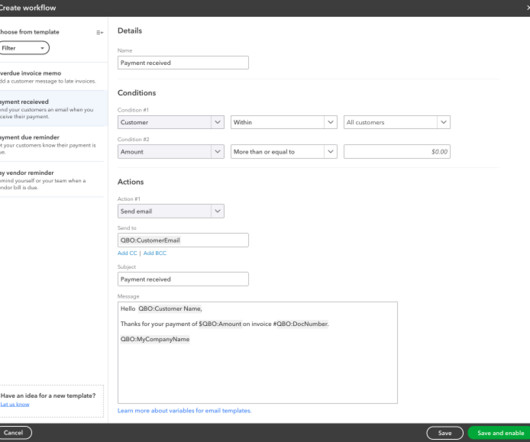Open the Amount condition dropdown
The height and width of the screenshot is (442, 530).
coord(171,152)
